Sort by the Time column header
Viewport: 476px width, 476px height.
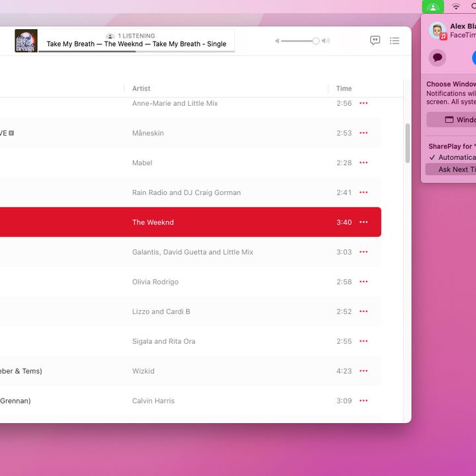click(344, 89)
